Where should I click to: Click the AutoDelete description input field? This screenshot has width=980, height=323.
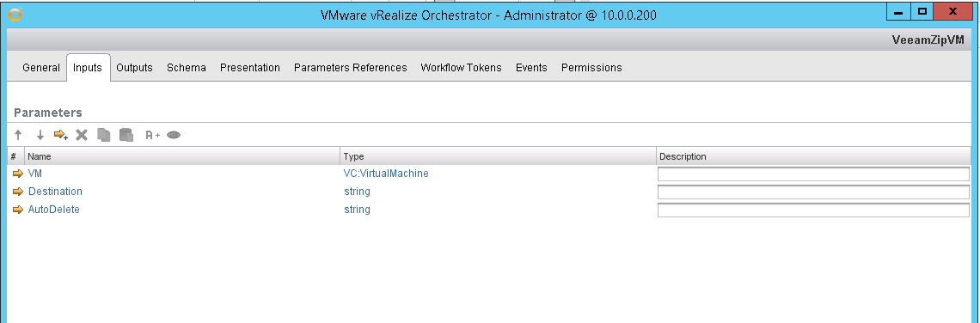814,210
